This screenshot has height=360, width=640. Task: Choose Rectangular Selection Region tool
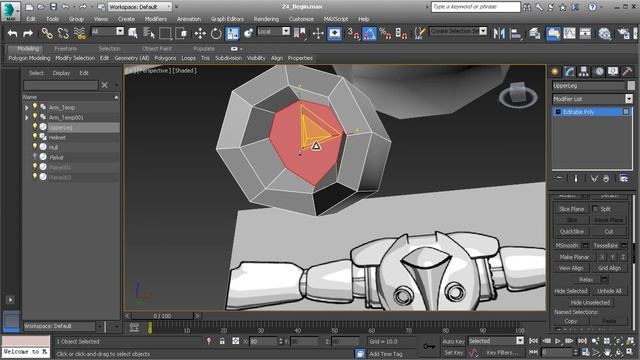pyautogui.click(x=165, y=33)
